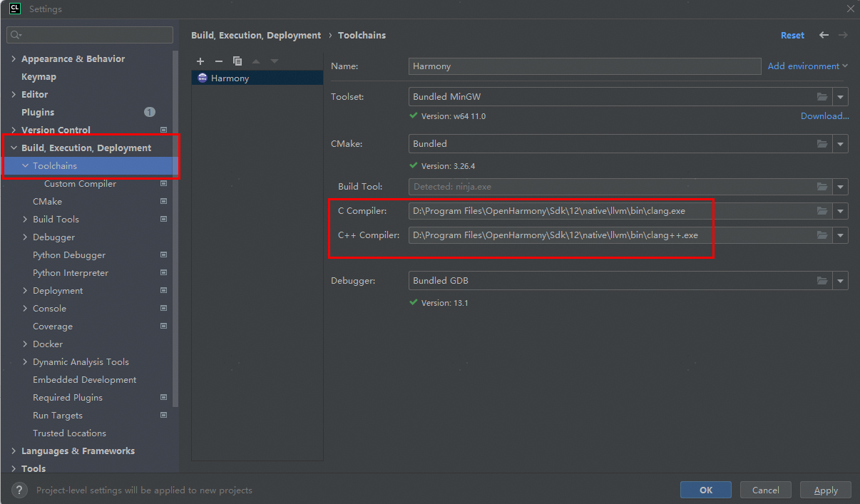Click the back navigation arrow
The height and width of the screenshot is (504, 860).
pyautogui.click(x=824, y=35)
